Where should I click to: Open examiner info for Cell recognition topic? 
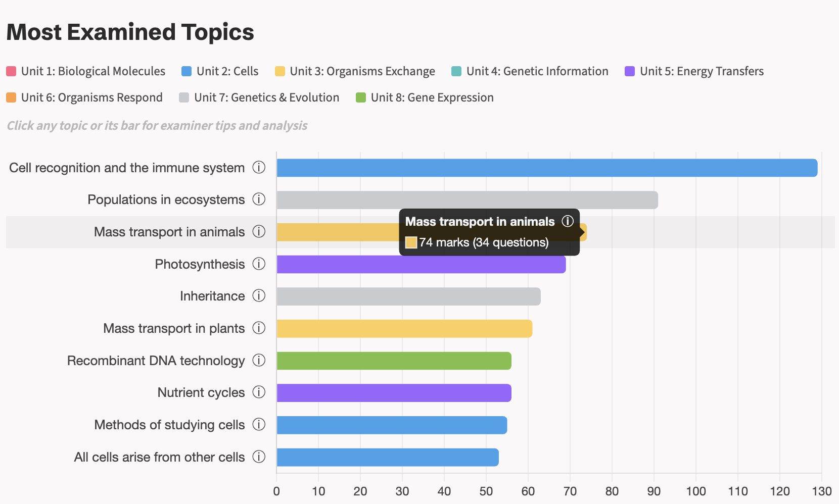259,167
